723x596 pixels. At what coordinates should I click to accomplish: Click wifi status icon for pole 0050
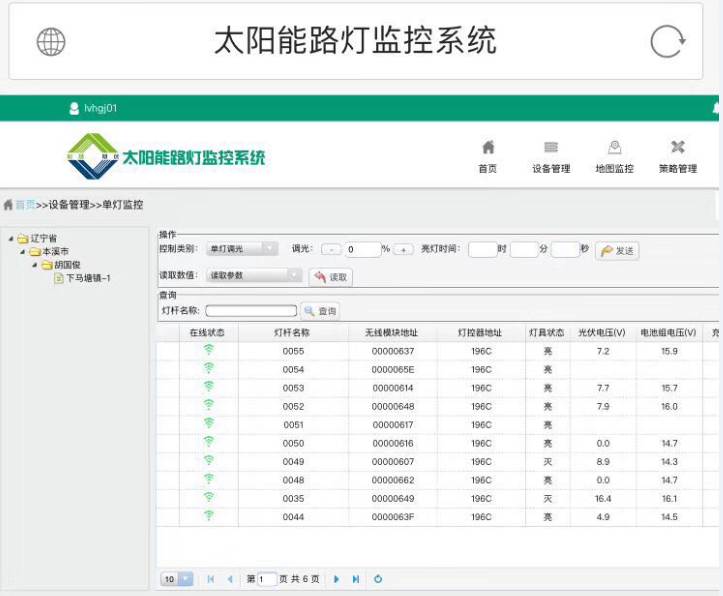point(209,442)
